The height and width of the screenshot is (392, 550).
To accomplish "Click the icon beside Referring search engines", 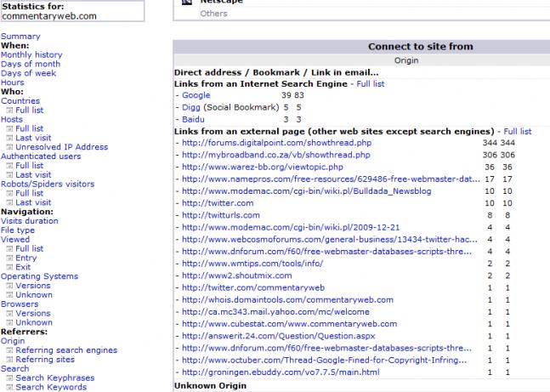I will [9, 350].
